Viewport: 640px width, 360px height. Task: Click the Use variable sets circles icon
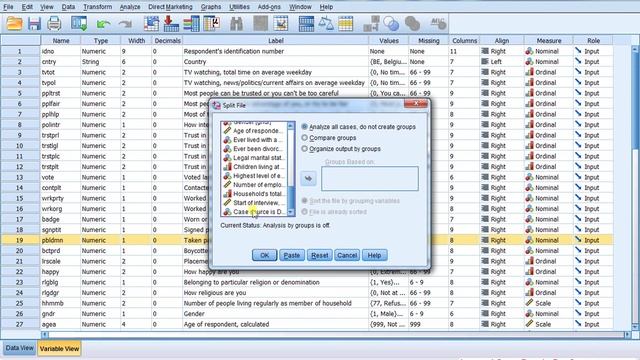pos(391,24)
